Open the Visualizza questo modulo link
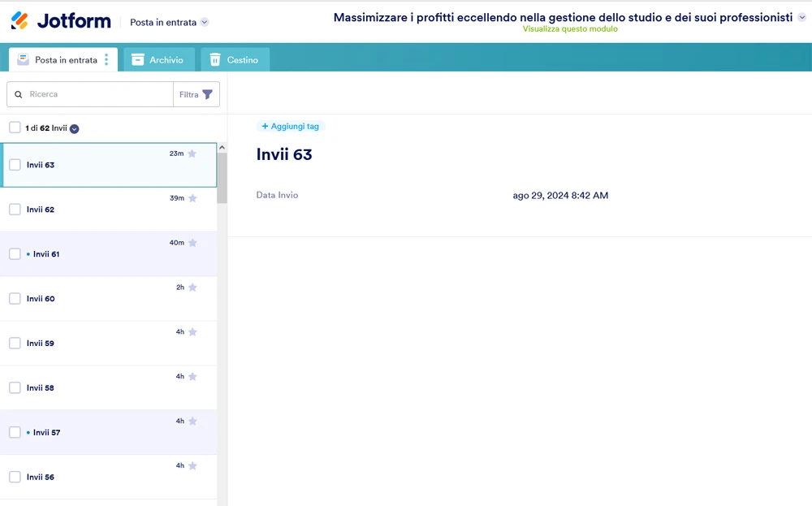The width and height of the screenshot is (812, 506). point(568,28)
